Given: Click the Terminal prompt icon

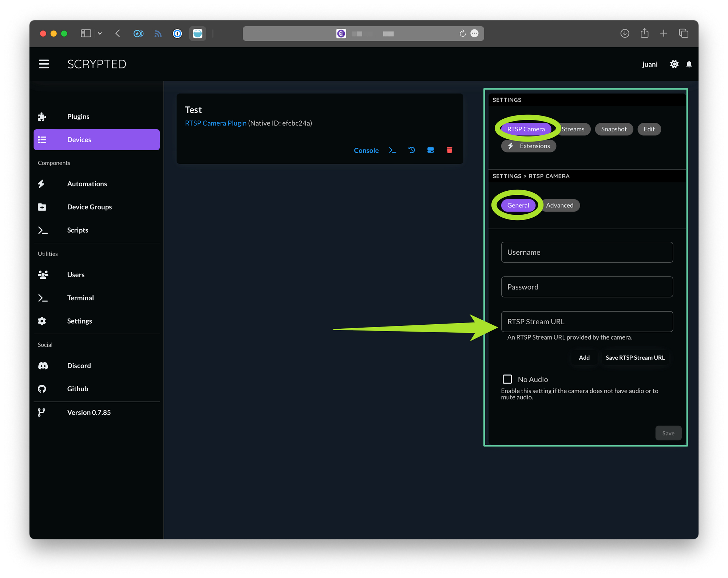Looking at the screenshot, I should pyautogui.click(x=43, y=298).
